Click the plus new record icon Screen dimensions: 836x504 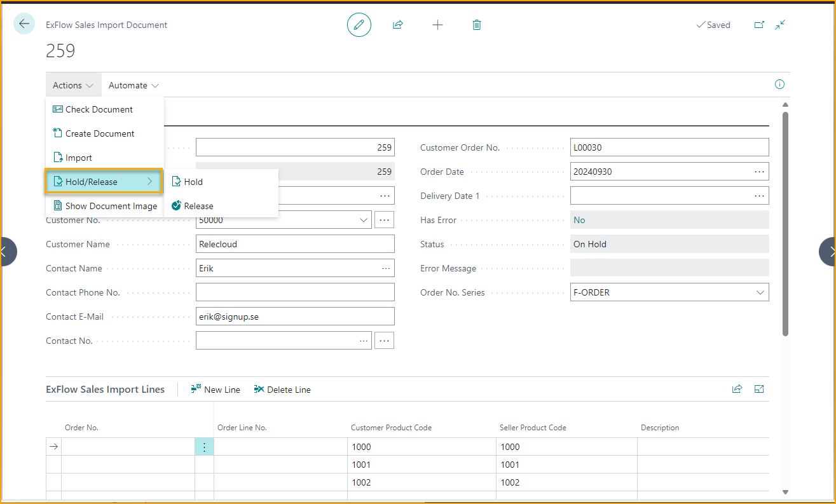click(x=437, y=25)
